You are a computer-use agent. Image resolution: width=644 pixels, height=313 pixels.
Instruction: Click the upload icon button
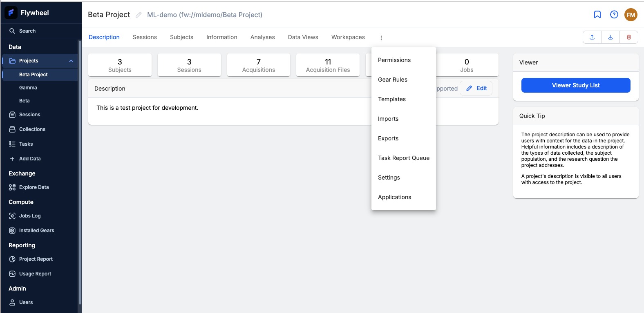(x=592, y=37)
